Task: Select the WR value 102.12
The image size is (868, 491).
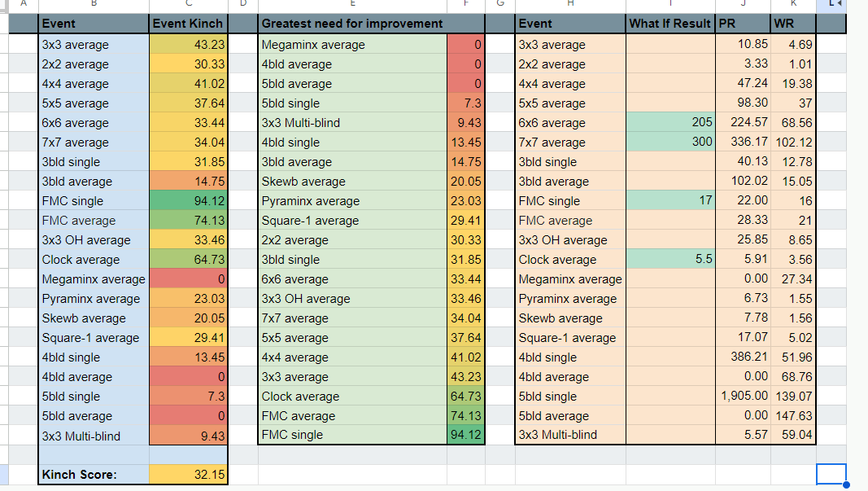Action: pyautogui.click(x=793, y=142)
